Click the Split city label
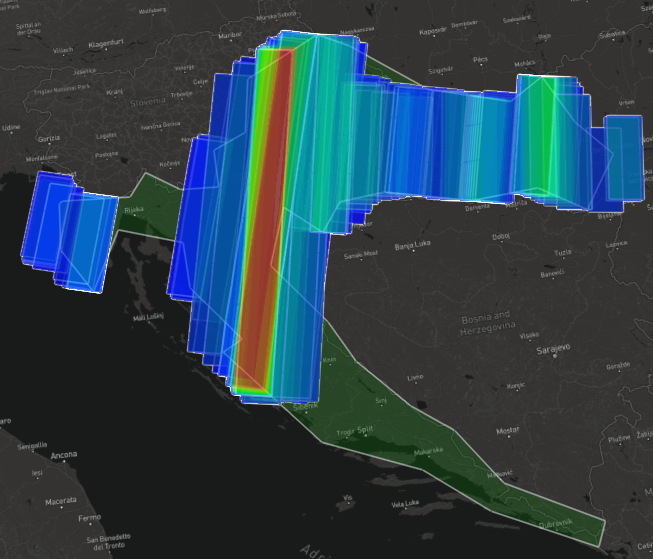 tap(368, 431)
